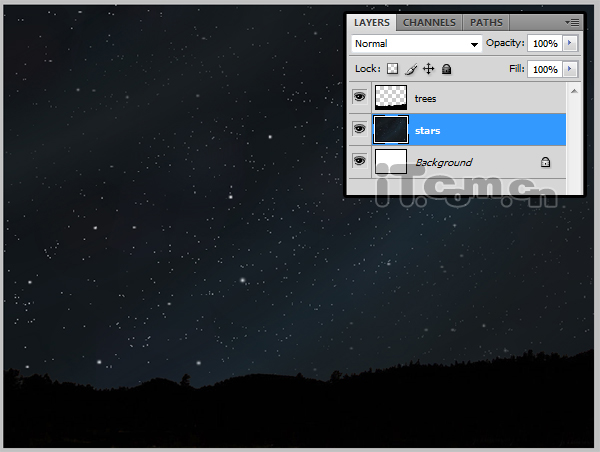Open the Fill slider arrow

point(570,69)
